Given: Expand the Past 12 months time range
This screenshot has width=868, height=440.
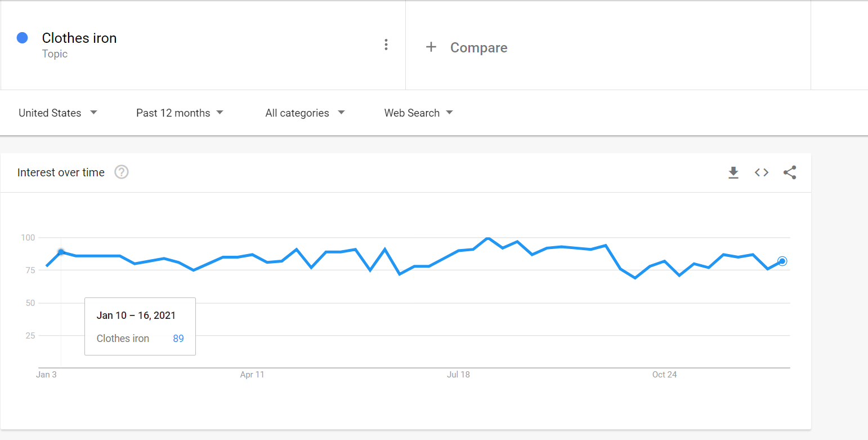Looking at the screenshot, I should (x=180, y=113).
